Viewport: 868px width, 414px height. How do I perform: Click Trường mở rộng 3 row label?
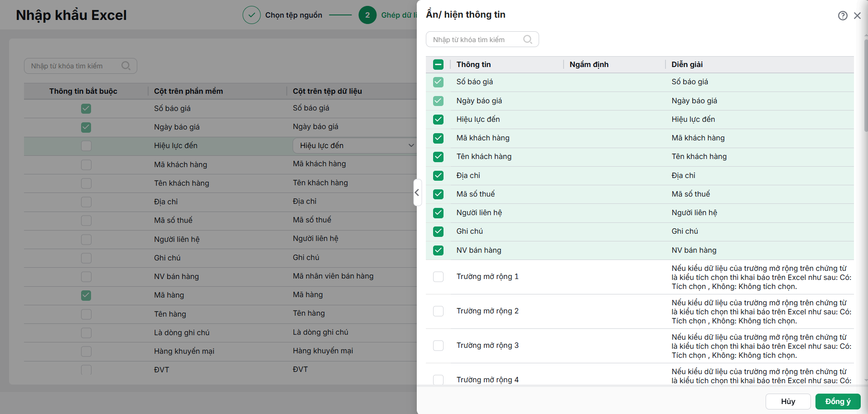click(487, 345)
